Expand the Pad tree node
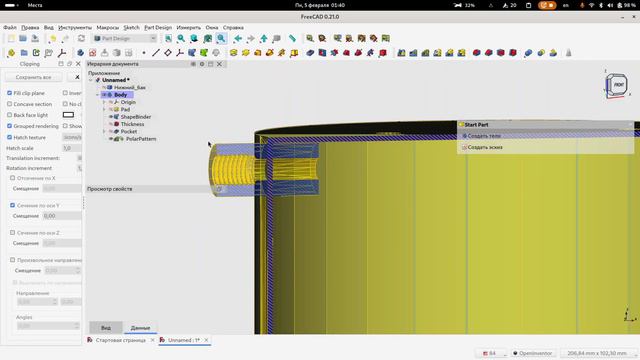The image size is (640, 360). [x=104, y=109]
